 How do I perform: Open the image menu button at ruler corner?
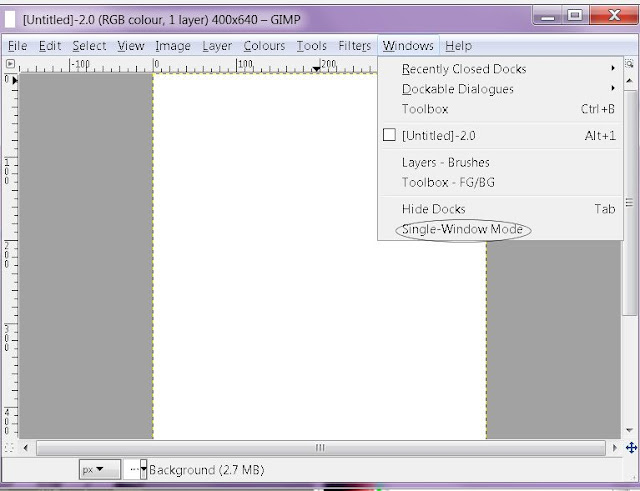click(11, 64)
